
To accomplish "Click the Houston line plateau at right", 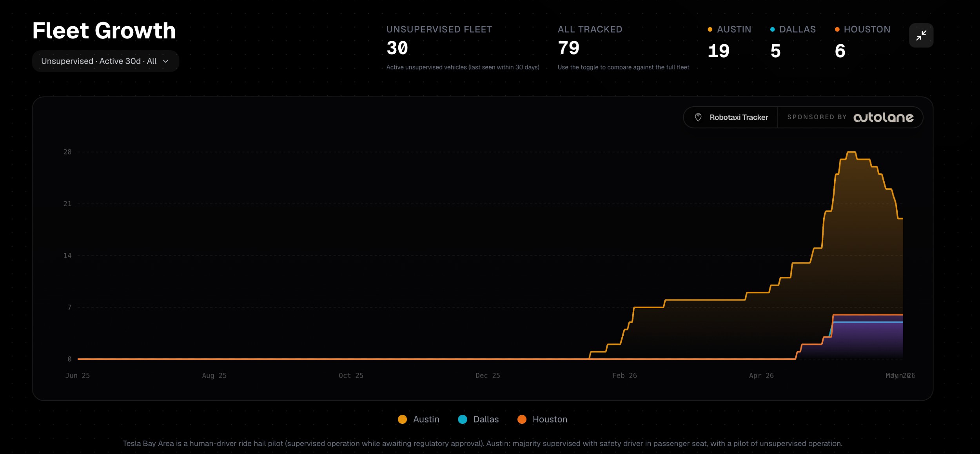I will tap(868, 315).
